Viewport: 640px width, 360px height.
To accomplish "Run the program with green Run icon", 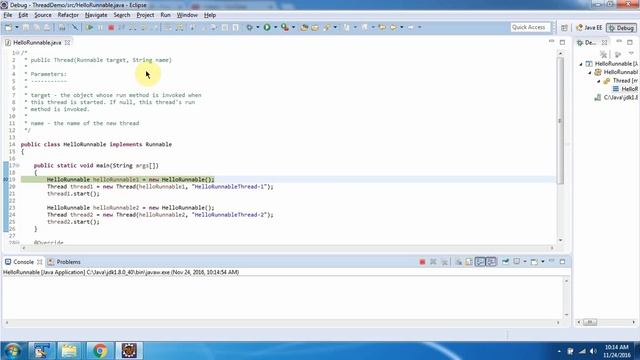I will tap(267, 27).
